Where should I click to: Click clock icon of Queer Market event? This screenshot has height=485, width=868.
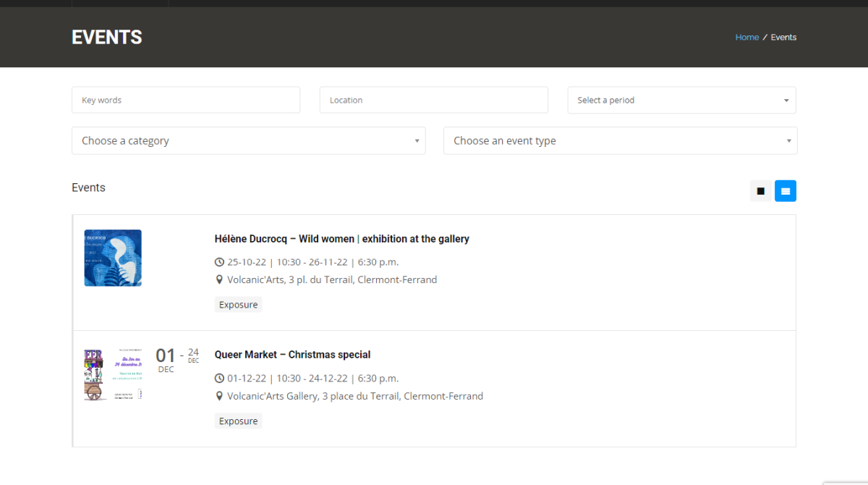pos(220,379)
